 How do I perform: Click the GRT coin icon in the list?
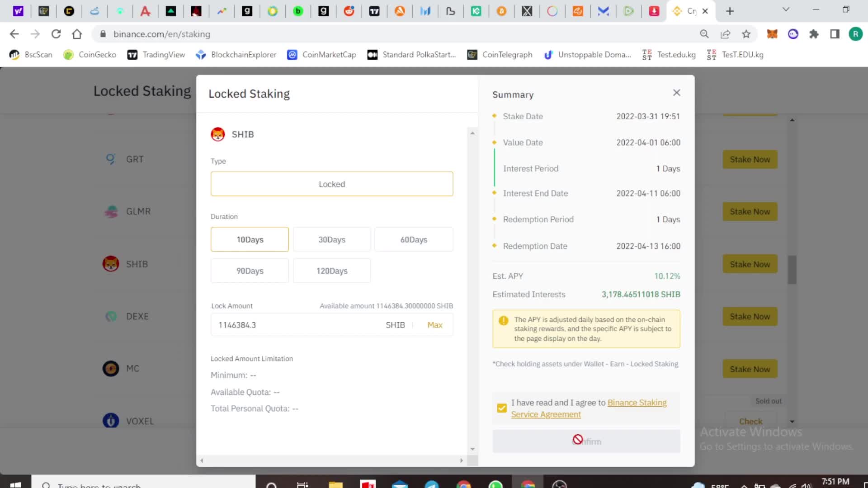[111, 159]
